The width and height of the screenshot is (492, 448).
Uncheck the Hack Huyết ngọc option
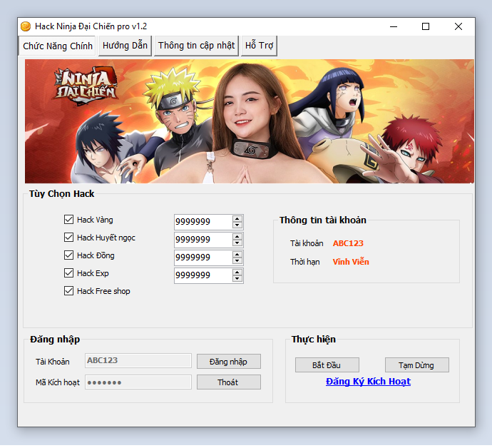[69, 238]
